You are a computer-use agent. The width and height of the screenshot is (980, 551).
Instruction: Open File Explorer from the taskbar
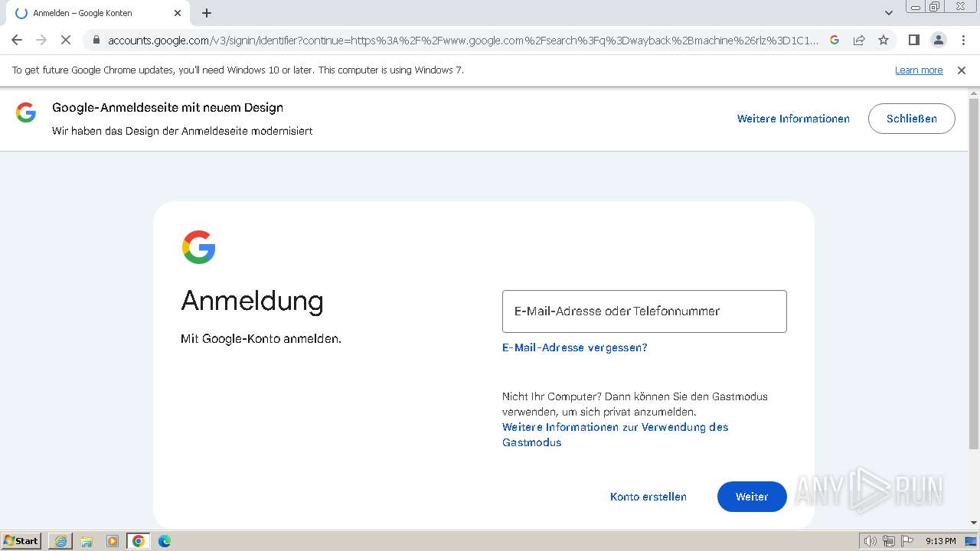tap(87, 541)
